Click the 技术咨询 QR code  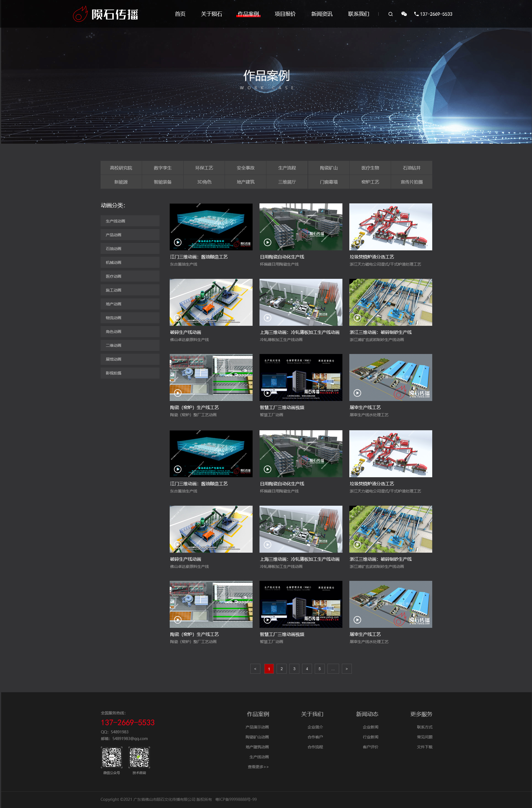(139, 757)
